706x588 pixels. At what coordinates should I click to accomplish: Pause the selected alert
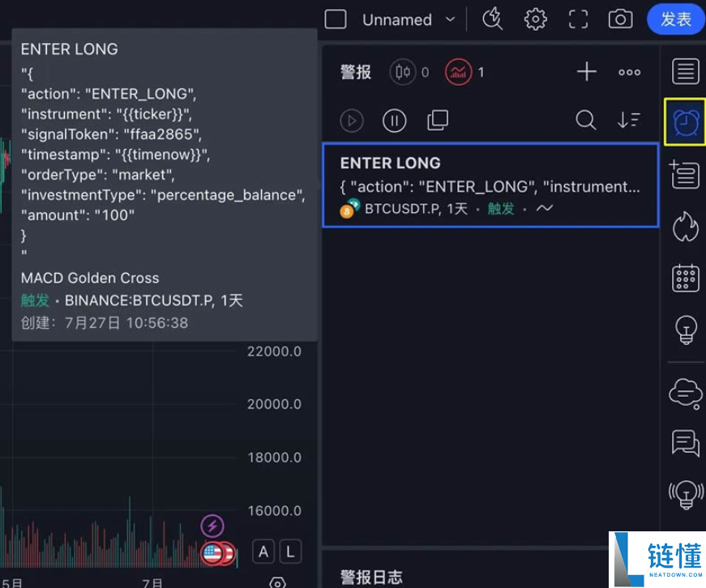click(x=395, y=121)
